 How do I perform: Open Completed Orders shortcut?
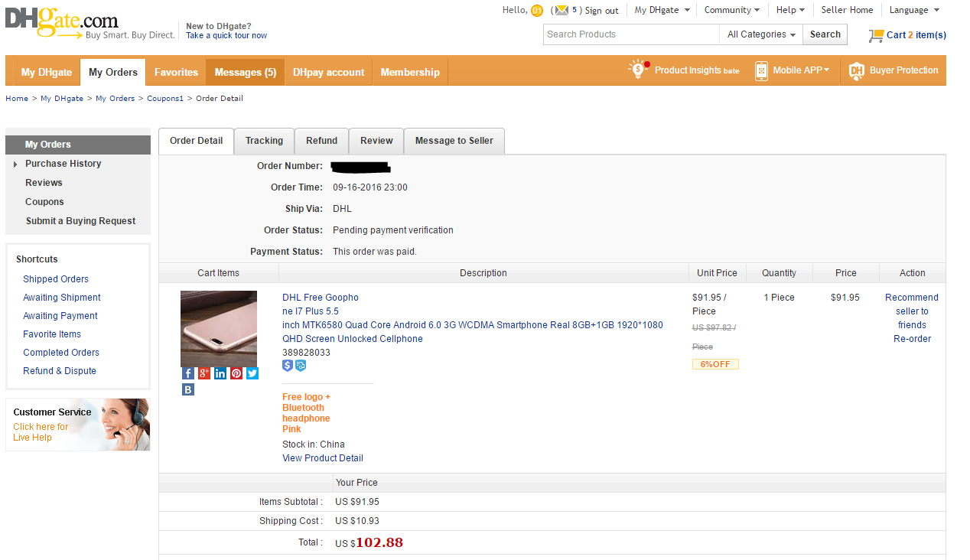click(61, 353)
